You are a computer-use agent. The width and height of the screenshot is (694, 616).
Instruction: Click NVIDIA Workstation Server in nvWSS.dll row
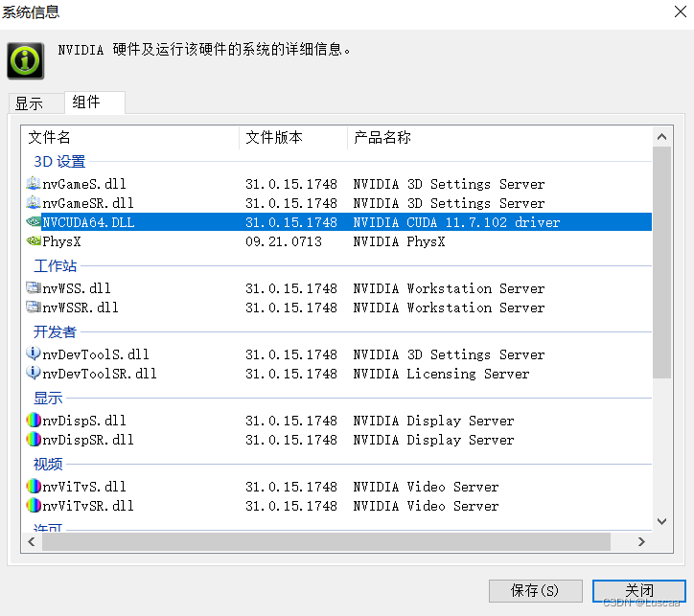point(449,288)
